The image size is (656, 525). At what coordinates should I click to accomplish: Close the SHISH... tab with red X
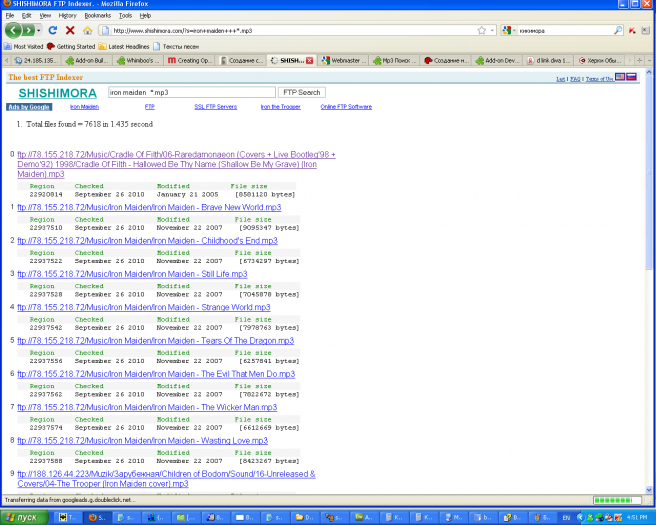310,61
